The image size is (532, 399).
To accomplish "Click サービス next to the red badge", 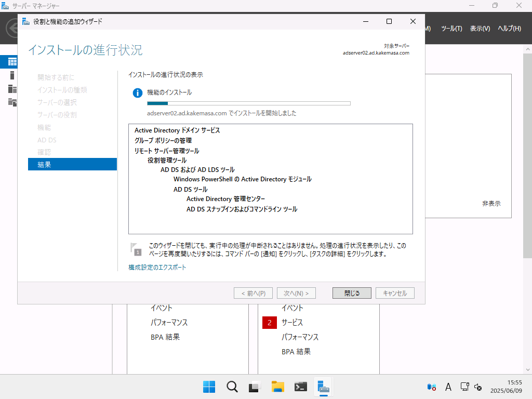I will coord(292,323).
